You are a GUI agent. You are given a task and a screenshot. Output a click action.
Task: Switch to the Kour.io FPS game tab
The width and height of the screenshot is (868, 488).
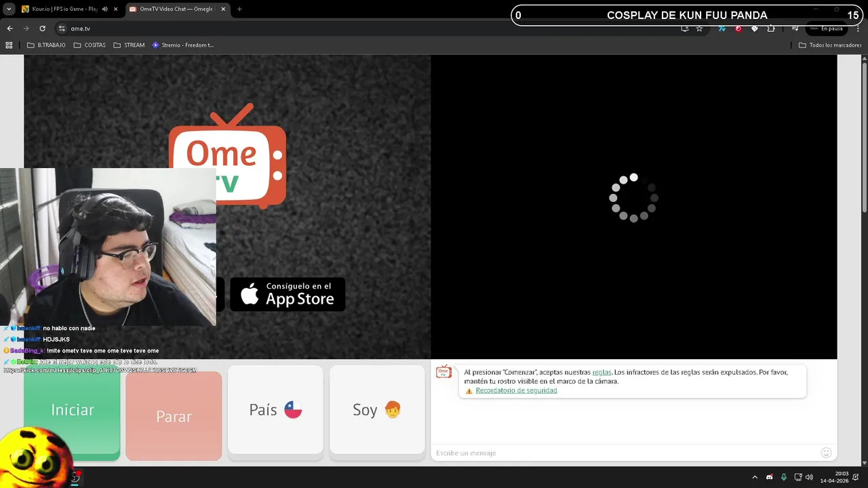(64, 9)
